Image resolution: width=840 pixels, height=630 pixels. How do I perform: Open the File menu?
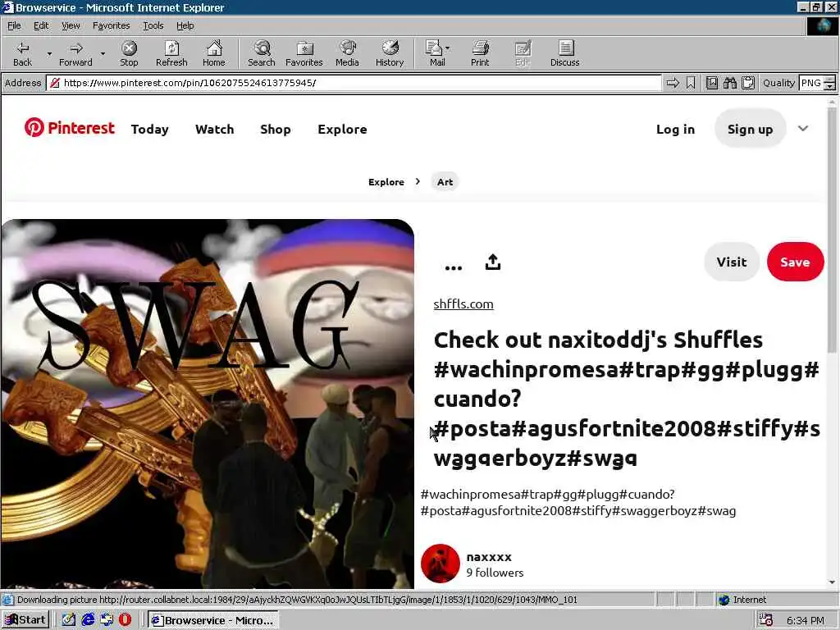pyautogui.click(x=14, y=25)
